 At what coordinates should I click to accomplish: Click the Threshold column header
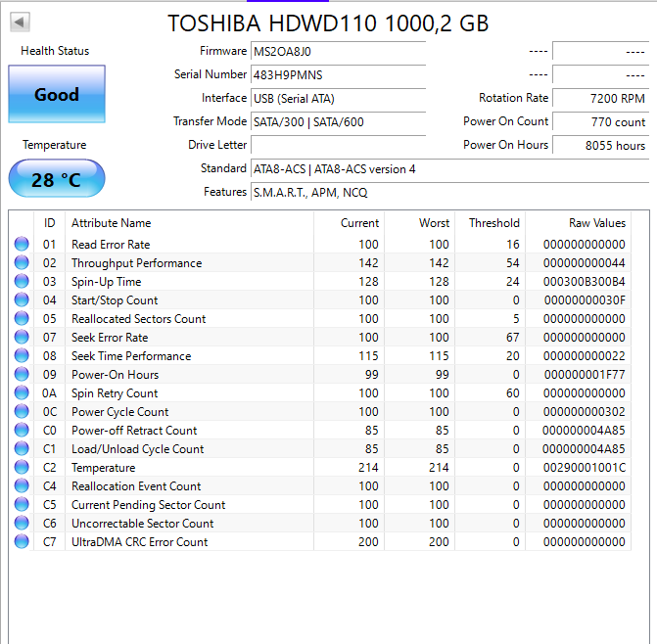(x=494, y=223)
